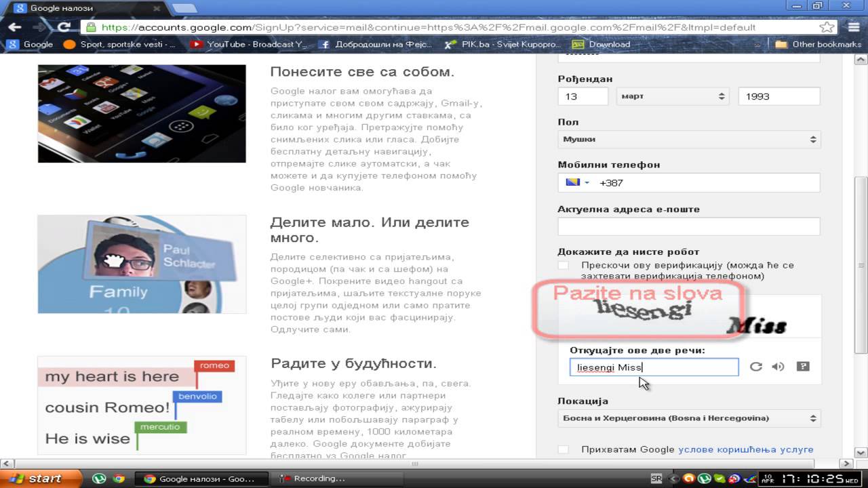The image size is (868, 488).
Task: Click the Android phone thumbnail image
Action: pos(142,114)
